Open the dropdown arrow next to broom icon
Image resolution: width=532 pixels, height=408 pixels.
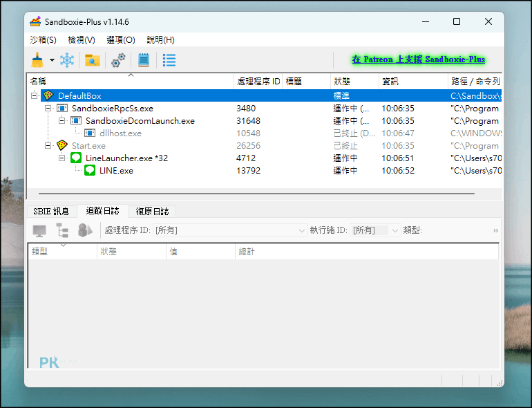(52, 60)
